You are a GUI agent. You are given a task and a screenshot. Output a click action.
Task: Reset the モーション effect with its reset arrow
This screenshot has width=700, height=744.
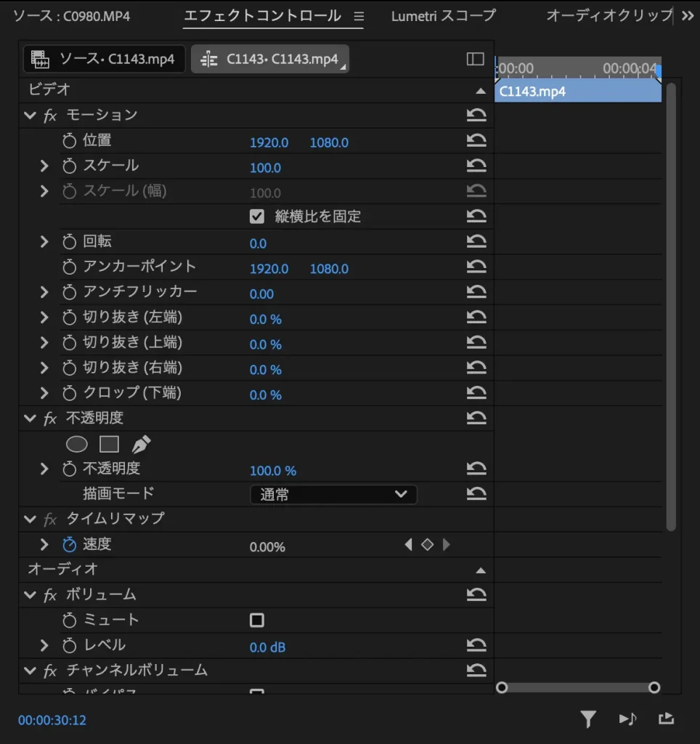(x=476, y=114)
